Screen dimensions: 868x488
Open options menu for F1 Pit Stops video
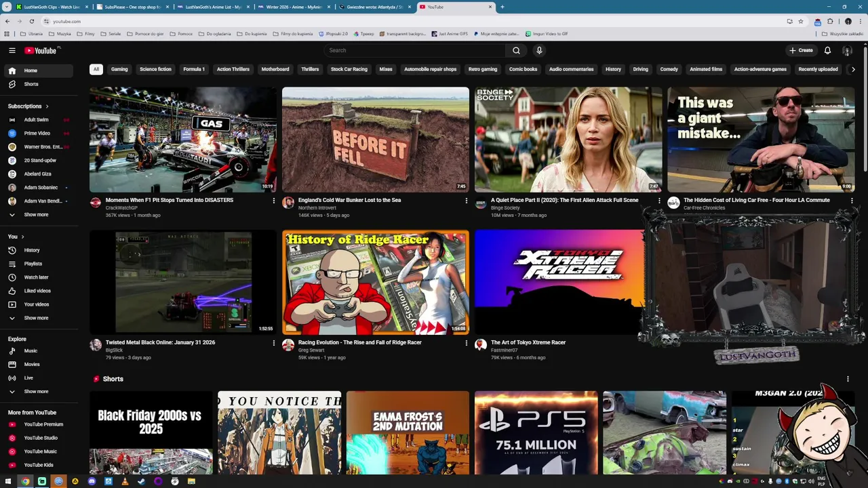tap(273, 201)
